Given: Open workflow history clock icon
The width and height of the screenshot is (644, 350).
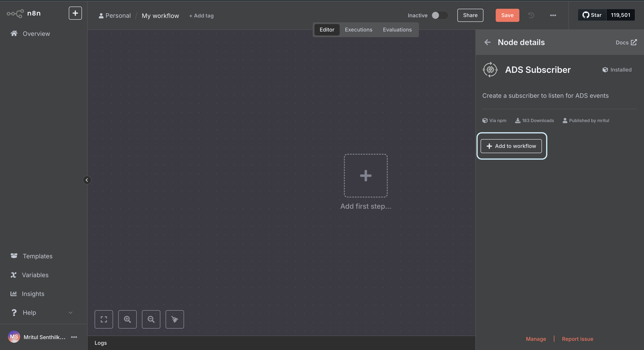Looking at the screenshot, I should coord(531,15).
